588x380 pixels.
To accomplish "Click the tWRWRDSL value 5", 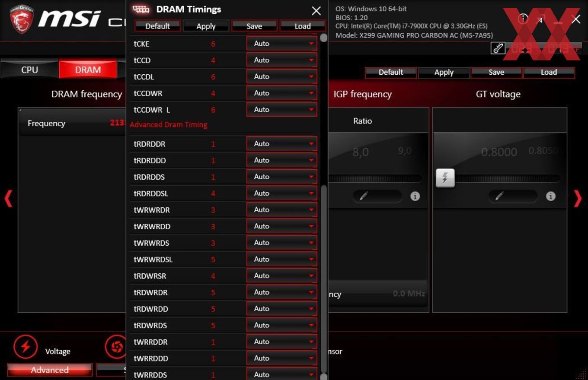I will pyautogui.click(x=213, y=260).
